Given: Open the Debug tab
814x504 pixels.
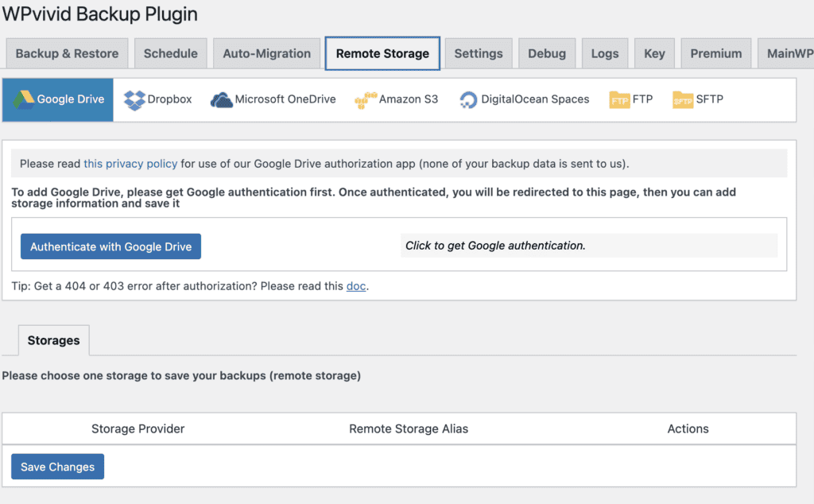Looking at the screenshot, I should (547, 53).
